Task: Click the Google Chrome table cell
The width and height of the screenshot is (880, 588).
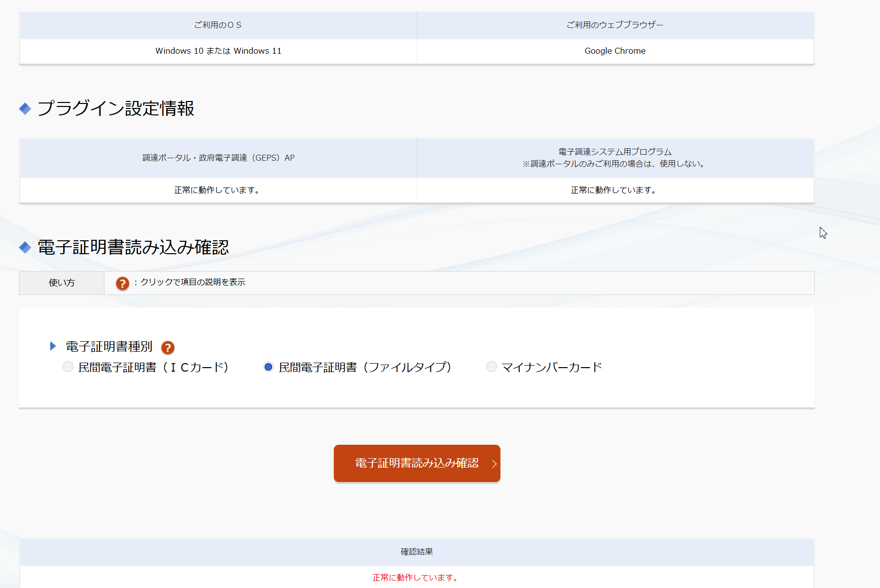Action: 615,51
